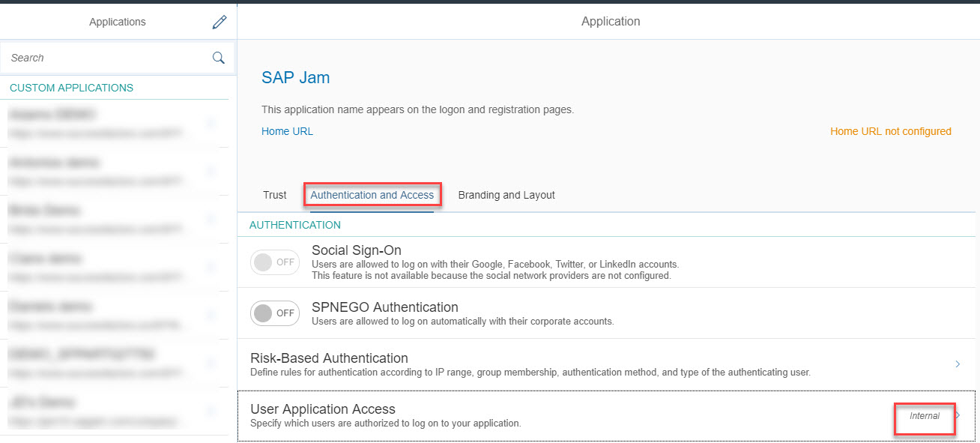Click the Social Sign-On heading text
The image size is (980, 443).
tap(357, 250)
